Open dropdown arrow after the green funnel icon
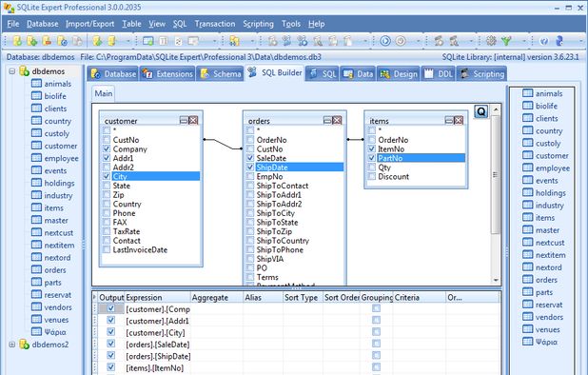This screenshot has height=375, width=588. pyautogui.click(x=523, y=41)
